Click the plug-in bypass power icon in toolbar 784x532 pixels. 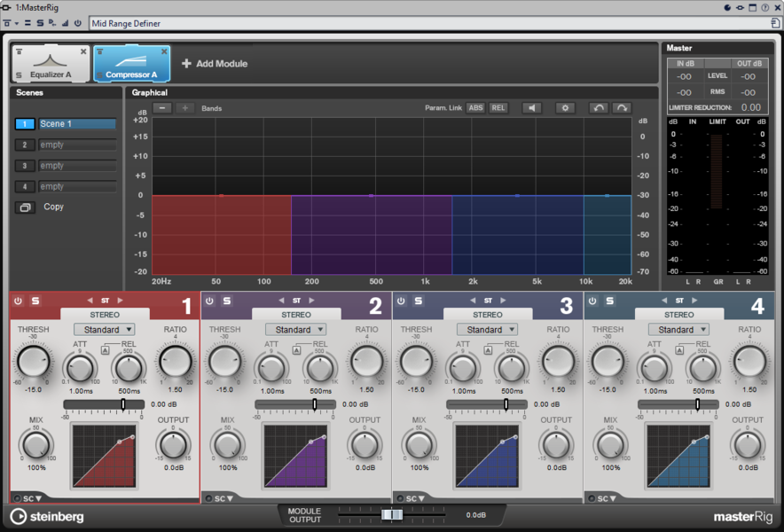tap(77, 23)
